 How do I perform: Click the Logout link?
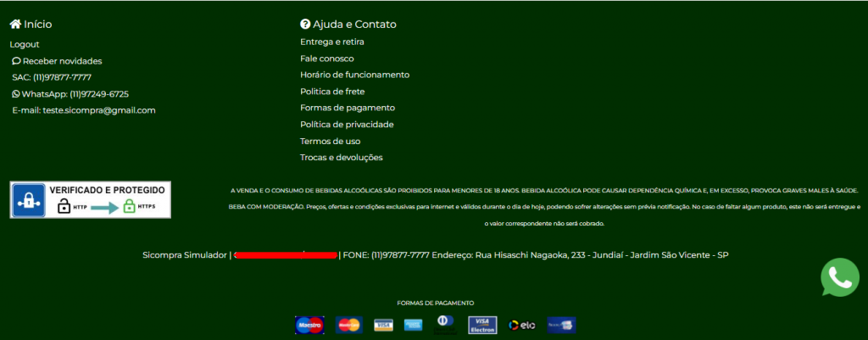[x=25, y=44]
